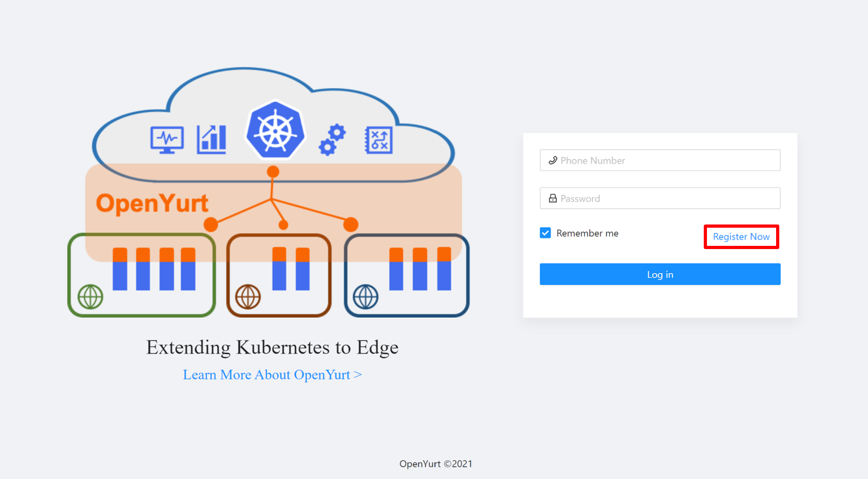Image resolution: width=868 pixels, height=479 pixels.
Task: Click the green globe icon
Action: click(x=90, y=297)
